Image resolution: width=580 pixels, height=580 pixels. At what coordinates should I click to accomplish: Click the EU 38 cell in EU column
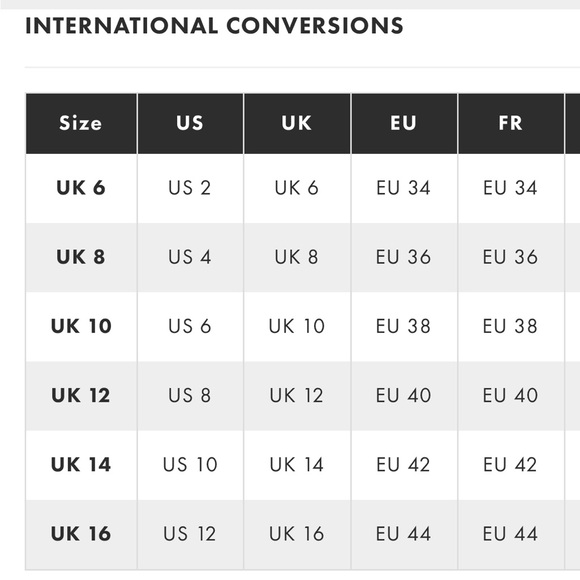tap(404, 326)
